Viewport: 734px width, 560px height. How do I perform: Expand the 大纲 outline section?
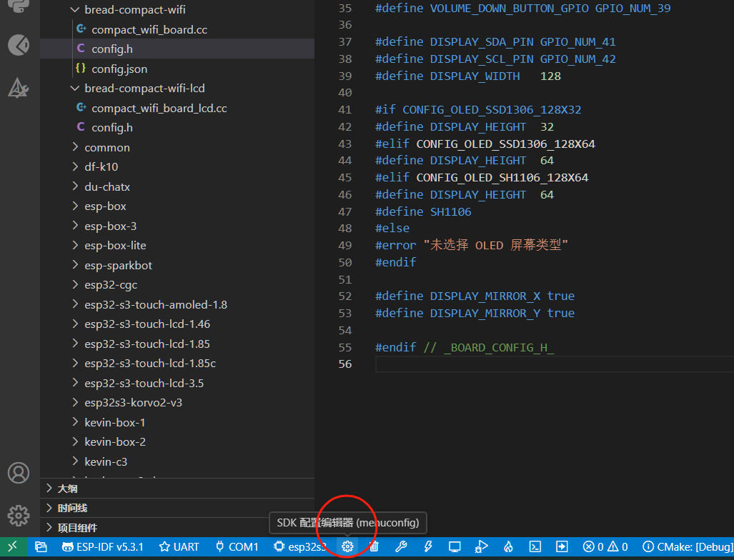tap(67, 489)
